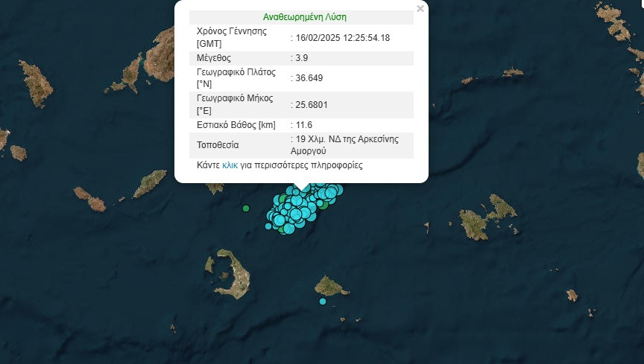Click the 'Μέγεθος' magnitude label
Image resolution: width=644 pixels, height=364 pixels.
pyautogui.click(x=214, y=57)
